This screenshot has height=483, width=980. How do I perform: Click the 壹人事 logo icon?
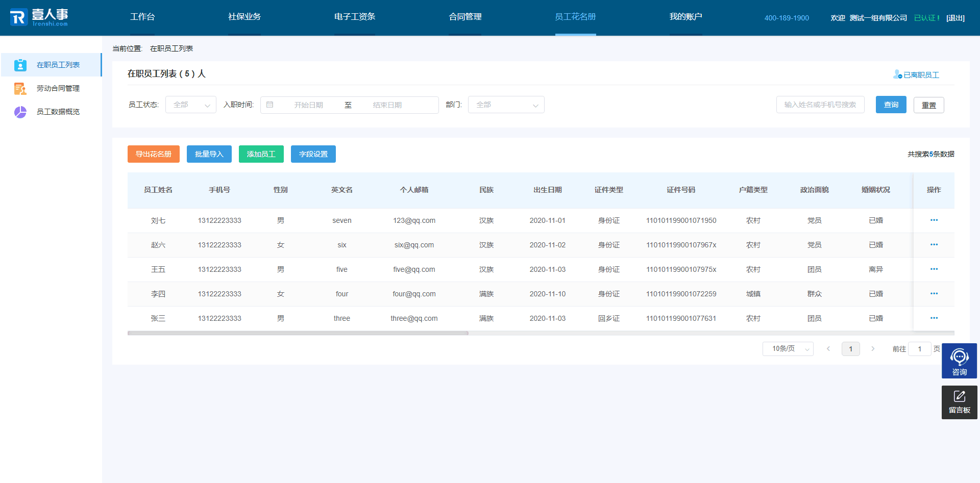(18, 17)
